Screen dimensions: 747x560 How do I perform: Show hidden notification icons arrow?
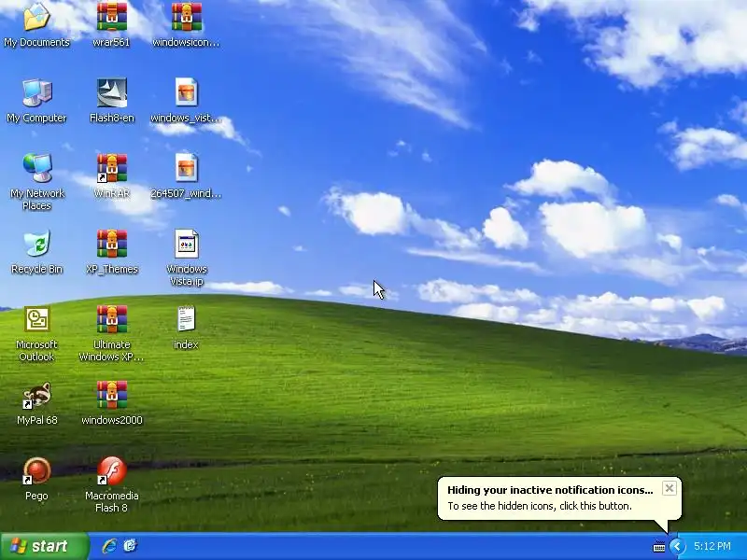coord(676,546)
